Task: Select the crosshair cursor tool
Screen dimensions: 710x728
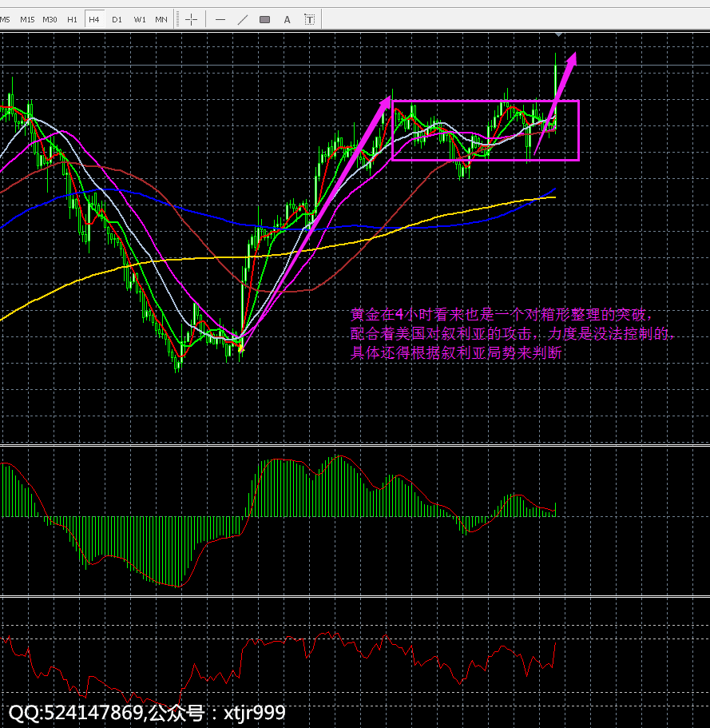Action: click(192, 19)
